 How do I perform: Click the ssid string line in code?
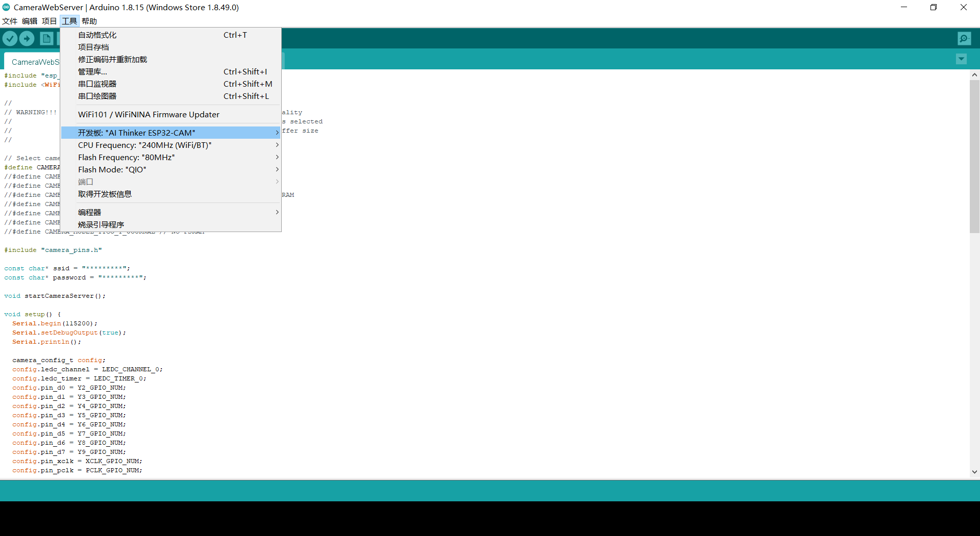(67, 268)
